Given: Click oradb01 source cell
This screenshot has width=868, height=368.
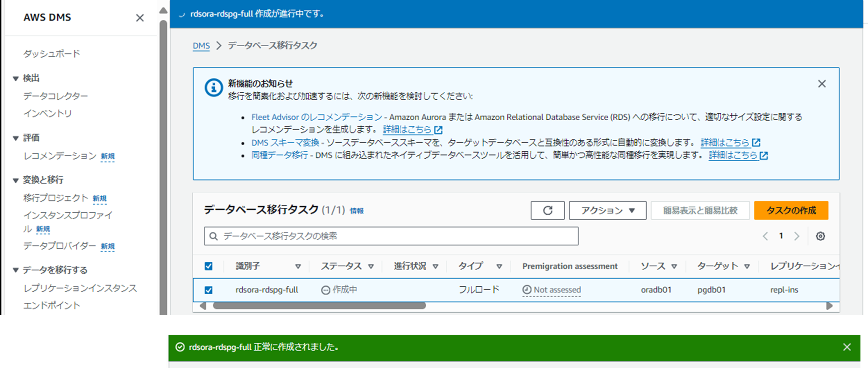Looking at the screenshot, I should (656, 290).
